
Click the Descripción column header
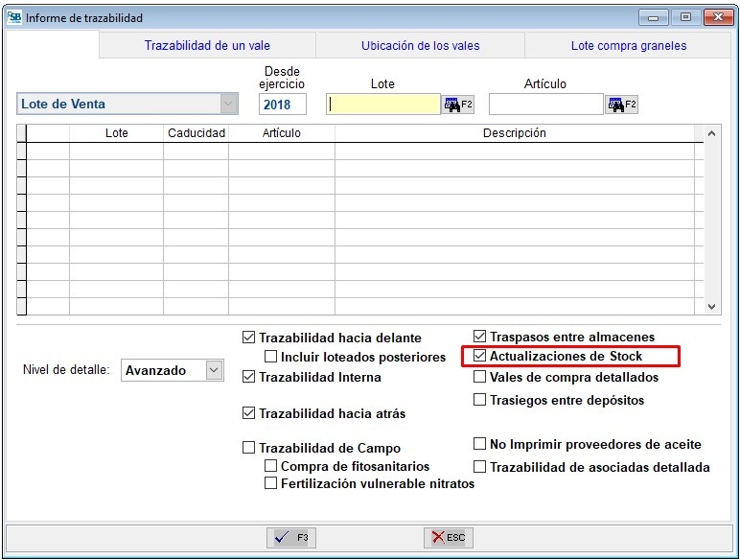coord(515,133)
